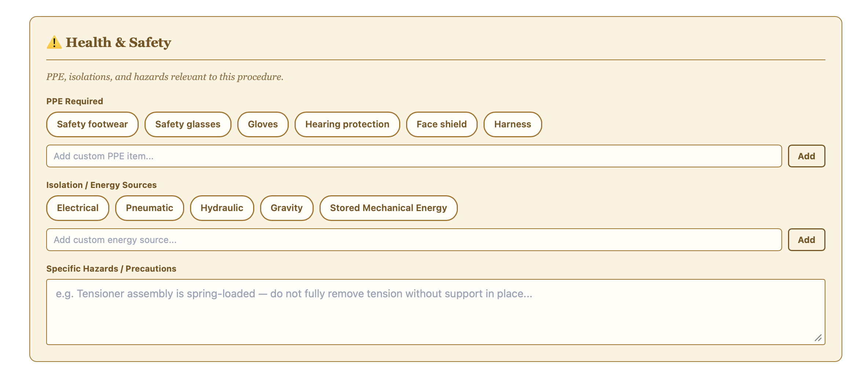Select the Gloves PPE chip
The width and height of the screenshot is (868, 370).
point(263,124)
